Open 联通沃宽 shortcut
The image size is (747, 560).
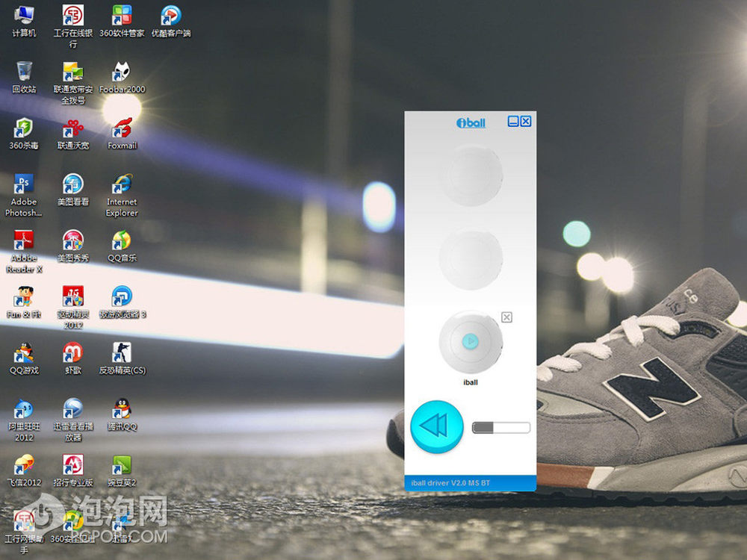pyautogui.click(x=73, y=134)
